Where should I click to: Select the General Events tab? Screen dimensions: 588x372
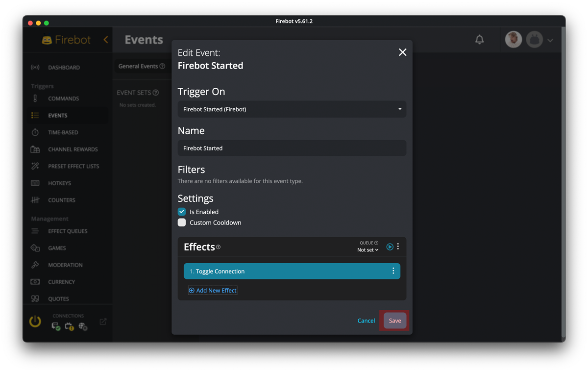click(x=142, y=66)
